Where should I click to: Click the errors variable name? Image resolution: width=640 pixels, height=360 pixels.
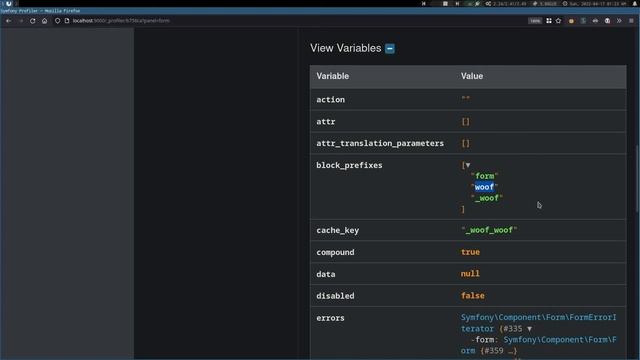[330, 318]
